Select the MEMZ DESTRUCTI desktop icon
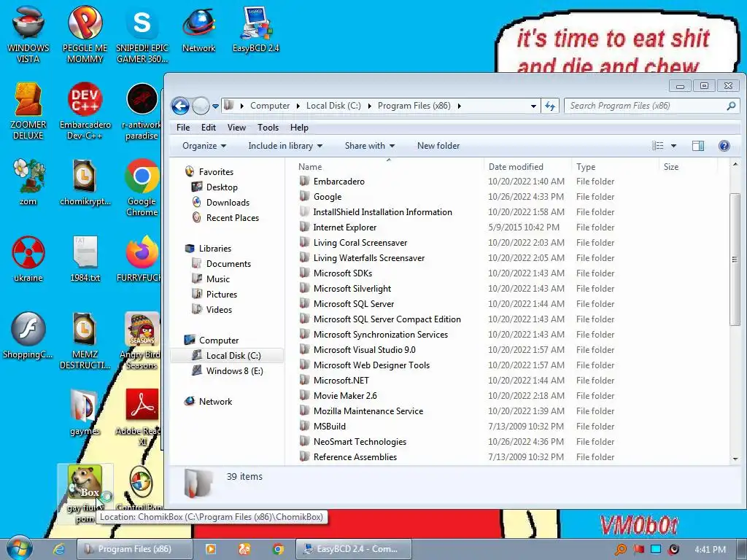 (x=85, y=341)
